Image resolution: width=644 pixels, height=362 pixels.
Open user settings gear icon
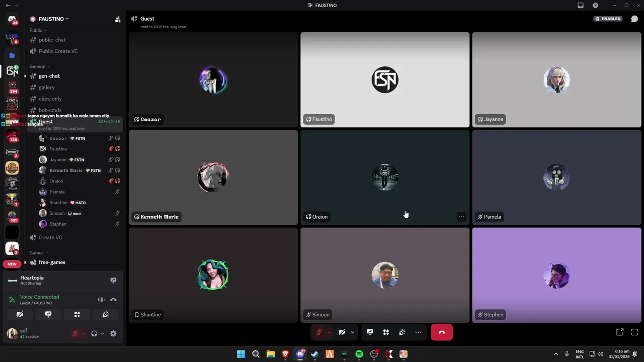click(113, 333)
